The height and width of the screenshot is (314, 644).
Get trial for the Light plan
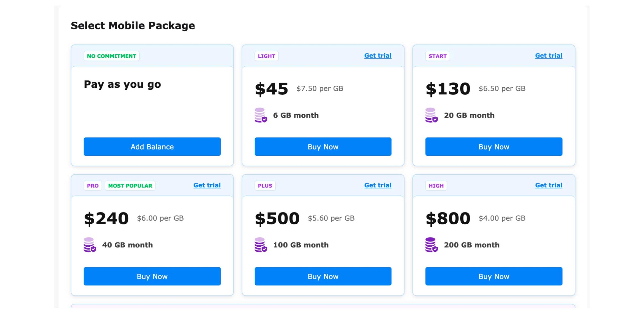pyautogui.click(x=378, y=56)
